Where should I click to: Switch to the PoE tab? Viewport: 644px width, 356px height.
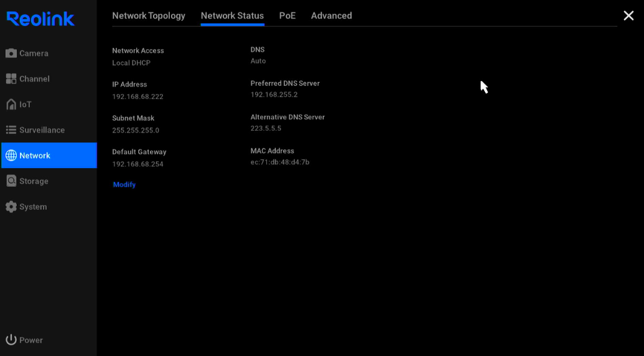pos(287,16)
